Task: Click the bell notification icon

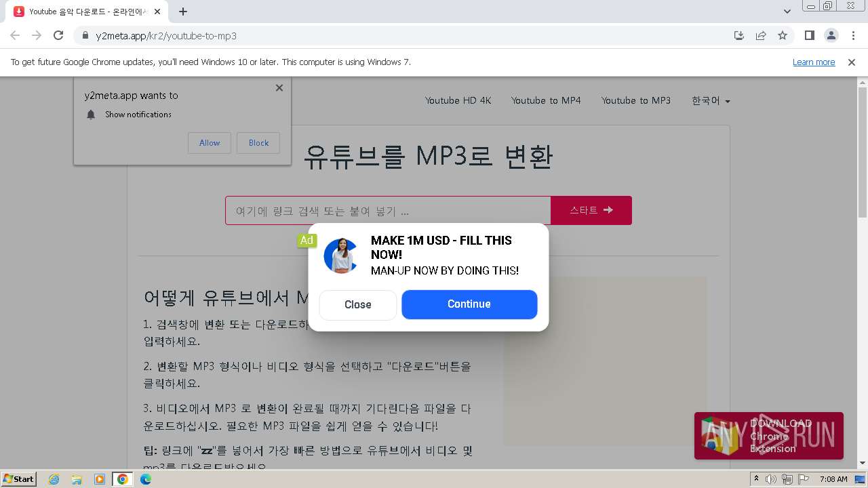Action: (x=91, y=115)
